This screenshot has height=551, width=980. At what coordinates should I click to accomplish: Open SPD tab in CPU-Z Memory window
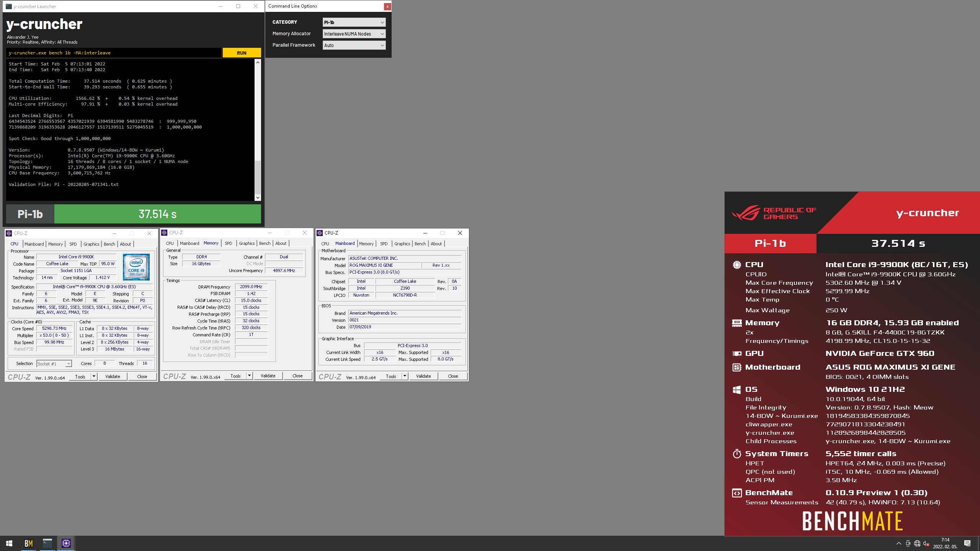click(x=228, y=243)
